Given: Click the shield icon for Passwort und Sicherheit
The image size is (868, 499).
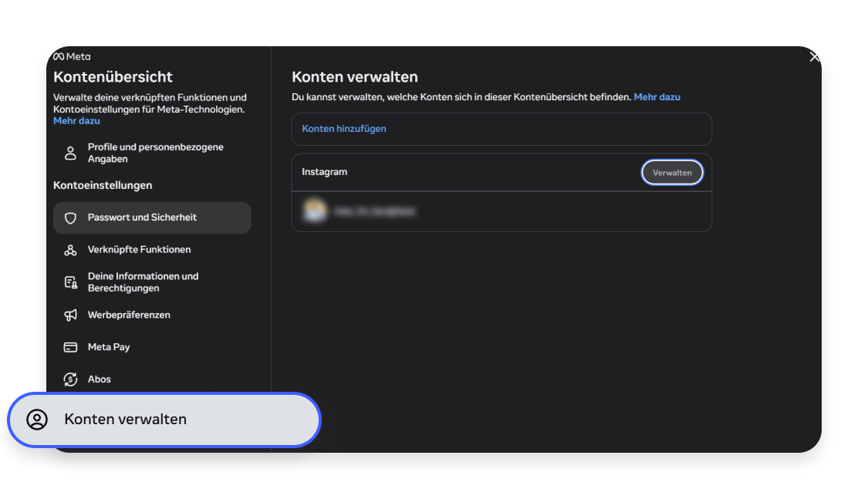Looking at the screenshot, I should (70, 218).
